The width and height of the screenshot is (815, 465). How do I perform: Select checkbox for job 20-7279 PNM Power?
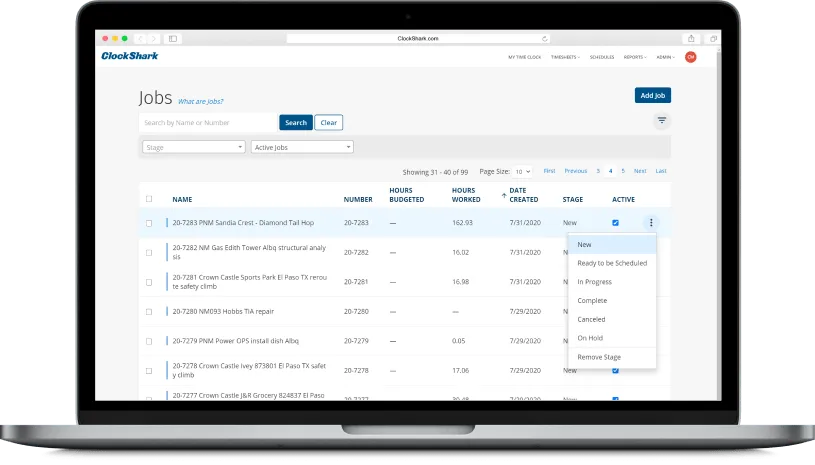(149, 341)
